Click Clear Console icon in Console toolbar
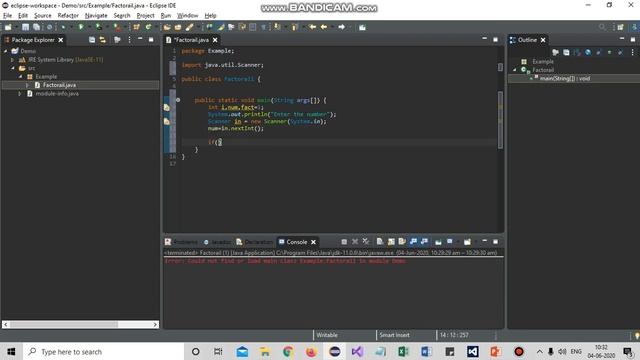The width and height of the screenshot is (640, 360). pos(380,242)
